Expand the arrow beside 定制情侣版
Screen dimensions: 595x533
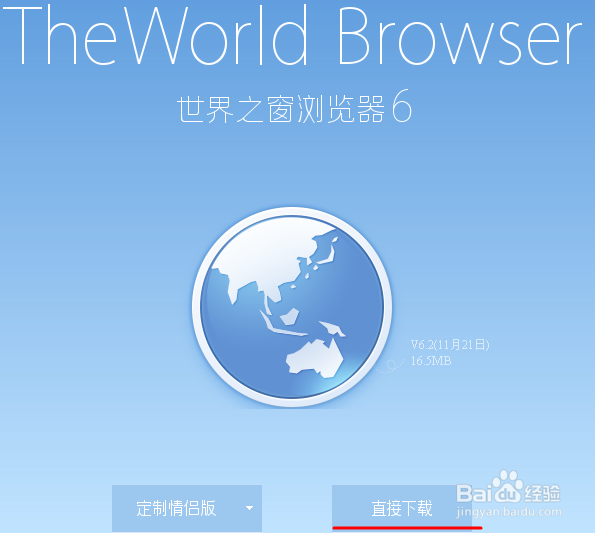tap(249, 508)
